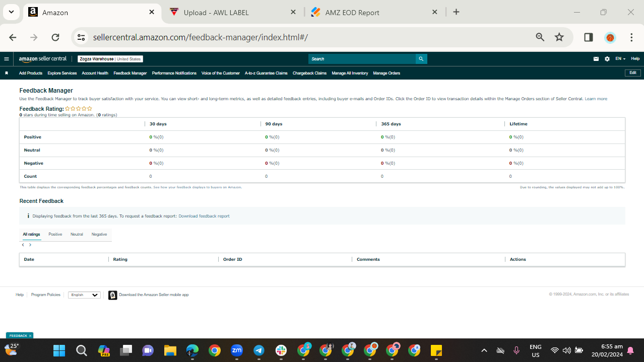644x362 pixels.
Task: Open Sticky Notes from the taskbar
Action: [436, 350]
